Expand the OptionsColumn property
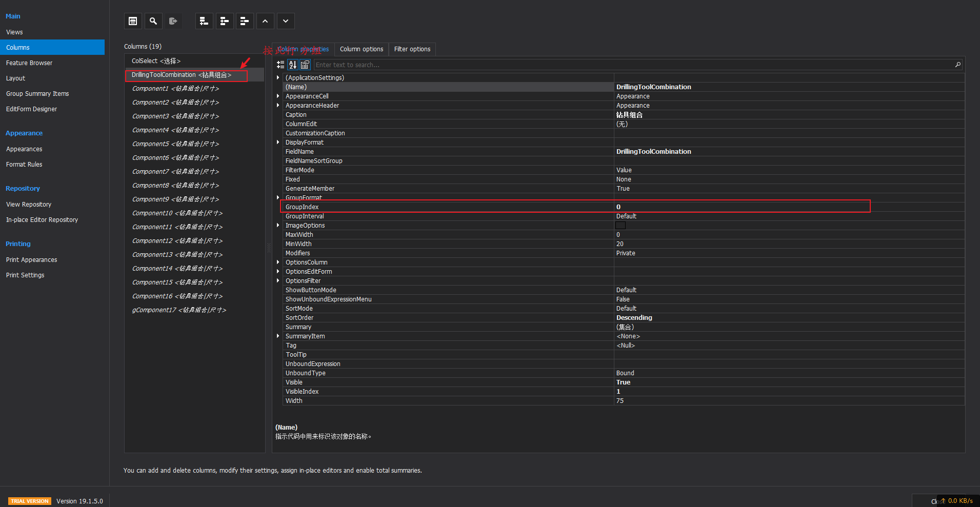980x507 pixels. 278,262
